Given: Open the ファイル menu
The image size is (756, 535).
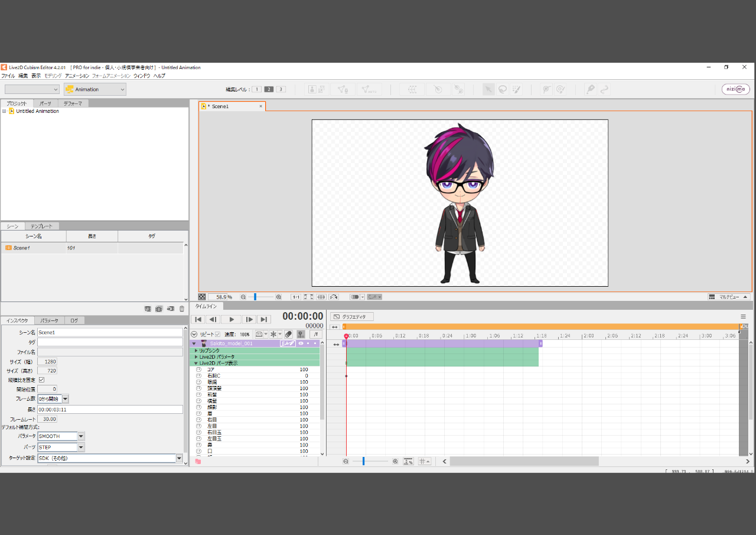Looking at the screenshot, I should coord(8,76).
